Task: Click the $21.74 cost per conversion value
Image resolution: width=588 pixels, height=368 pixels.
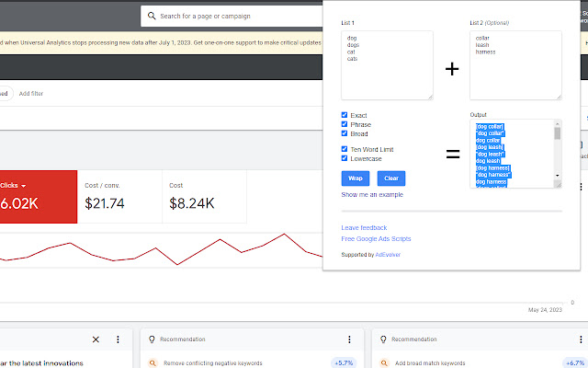Action: [x=104, y=203]
